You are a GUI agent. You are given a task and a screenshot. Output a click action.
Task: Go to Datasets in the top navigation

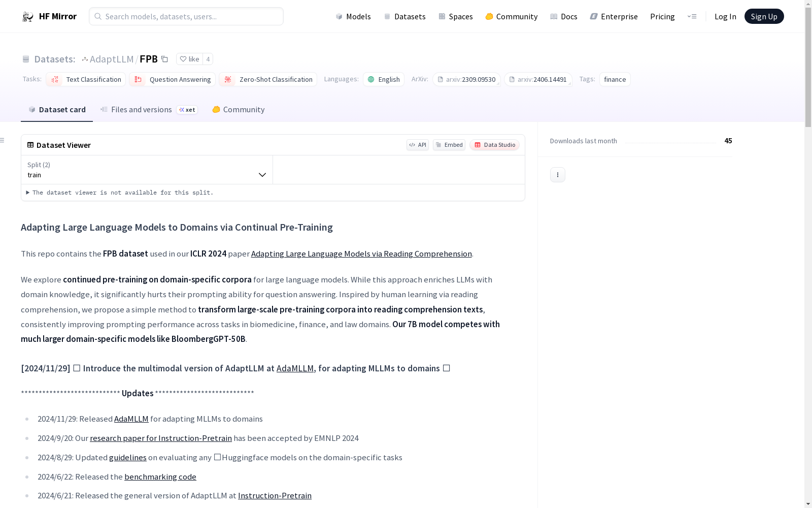click(404, 16)
